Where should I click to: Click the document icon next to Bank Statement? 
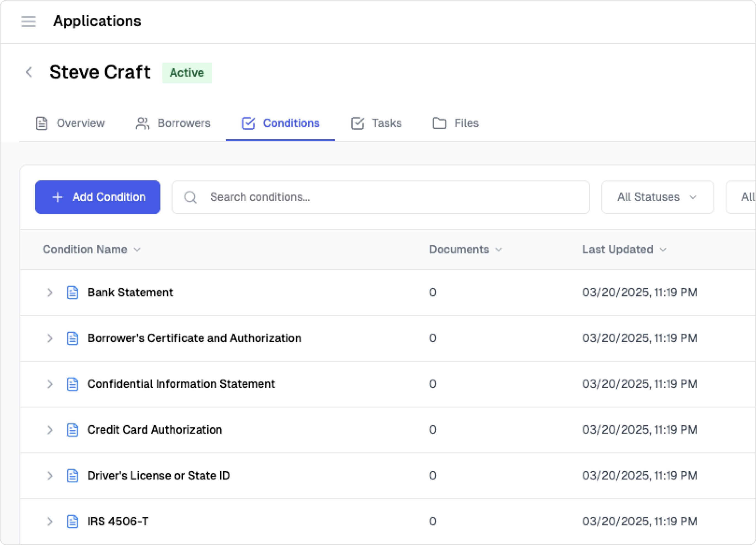click(72, 293)
